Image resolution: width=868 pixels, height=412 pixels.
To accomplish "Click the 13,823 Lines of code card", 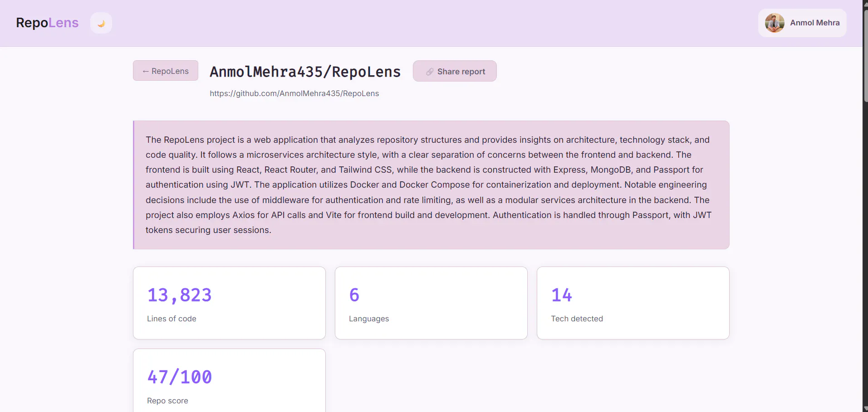I will click(x=229, y=303).
